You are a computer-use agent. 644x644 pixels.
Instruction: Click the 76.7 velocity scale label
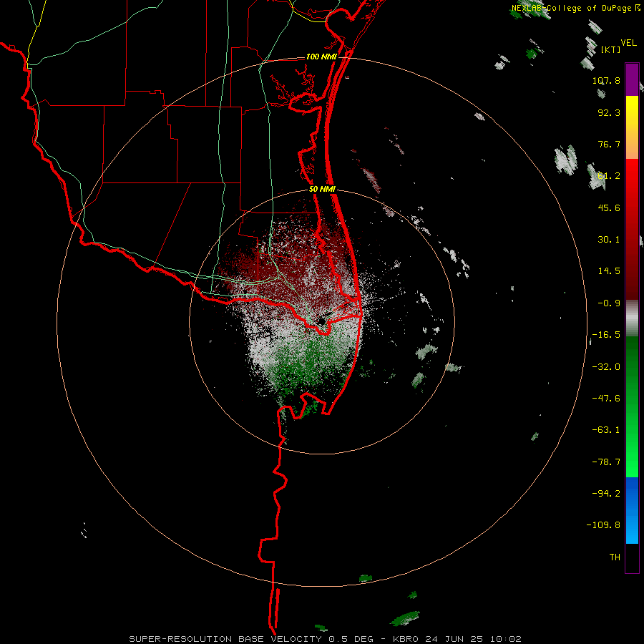tap(609, 144)
